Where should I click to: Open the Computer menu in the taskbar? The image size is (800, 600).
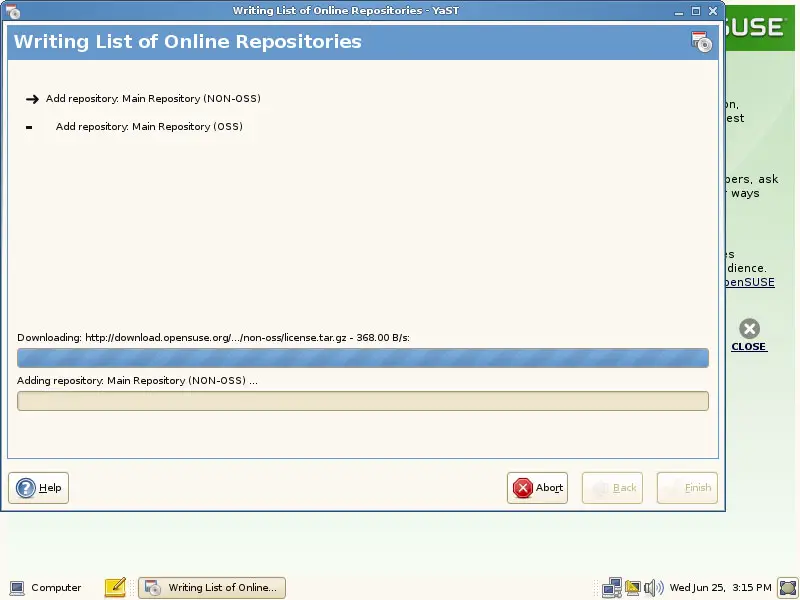tap(45, 588)
